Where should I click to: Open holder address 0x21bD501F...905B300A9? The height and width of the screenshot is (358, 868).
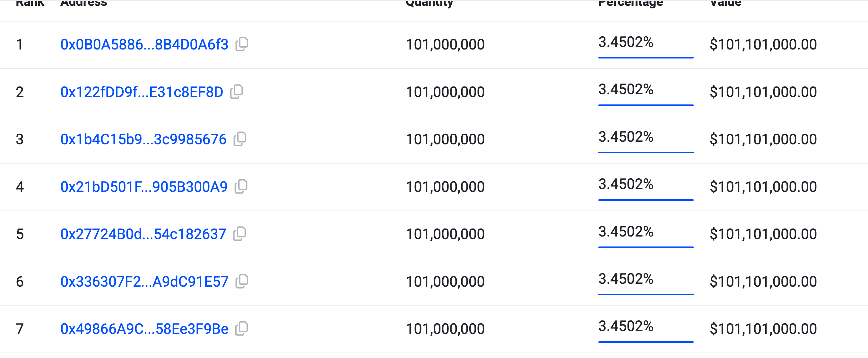144,187
